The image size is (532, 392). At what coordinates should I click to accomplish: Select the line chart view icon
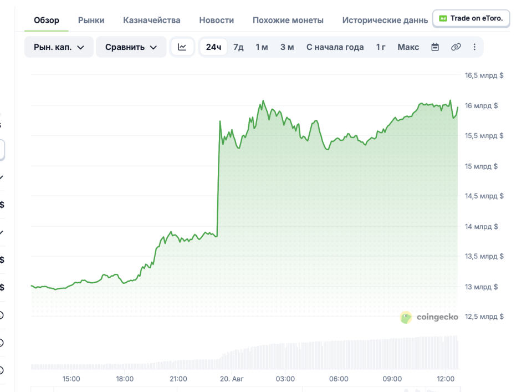182,47
